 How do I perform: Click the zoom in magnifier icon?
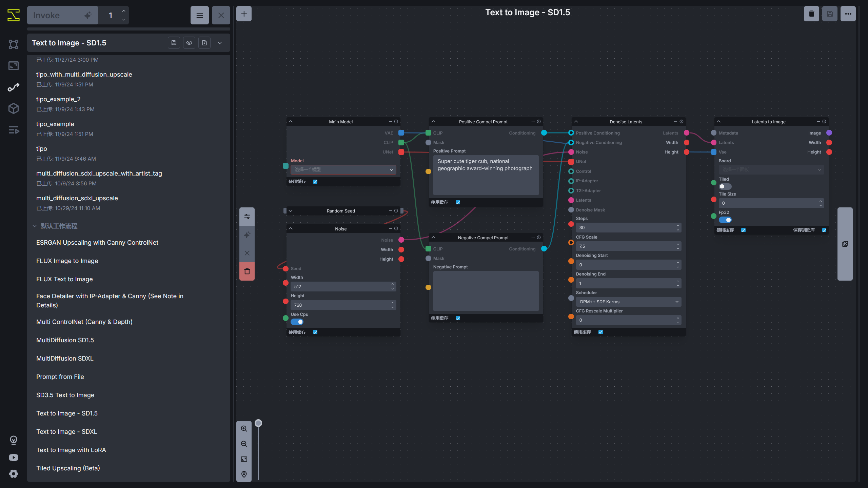(x=244, y=429)
